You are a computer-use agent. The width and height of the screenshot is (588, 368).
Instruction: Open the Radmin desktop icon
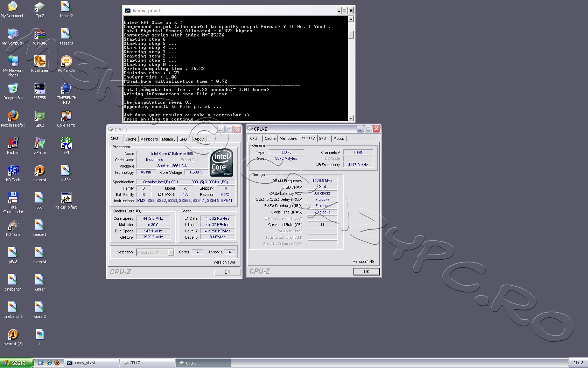(x=13, y=146)
